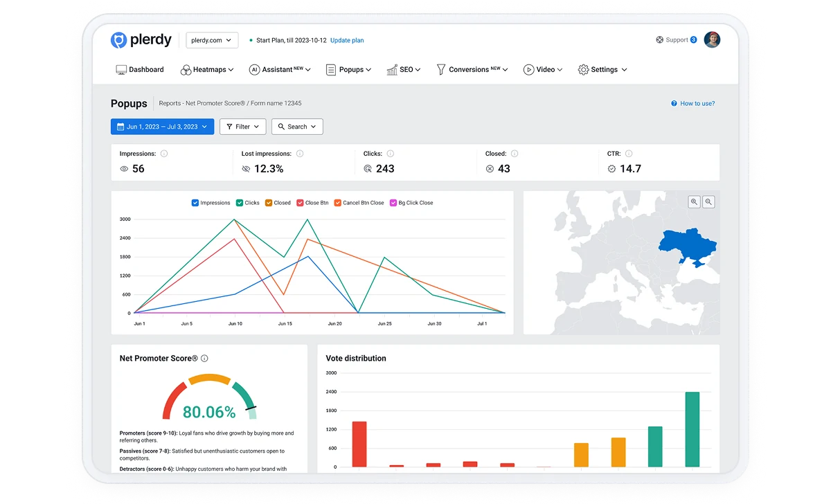Click the tallest green bar in Vote distribution
Viewport: 831px width, 504px height.
(692, 429)
